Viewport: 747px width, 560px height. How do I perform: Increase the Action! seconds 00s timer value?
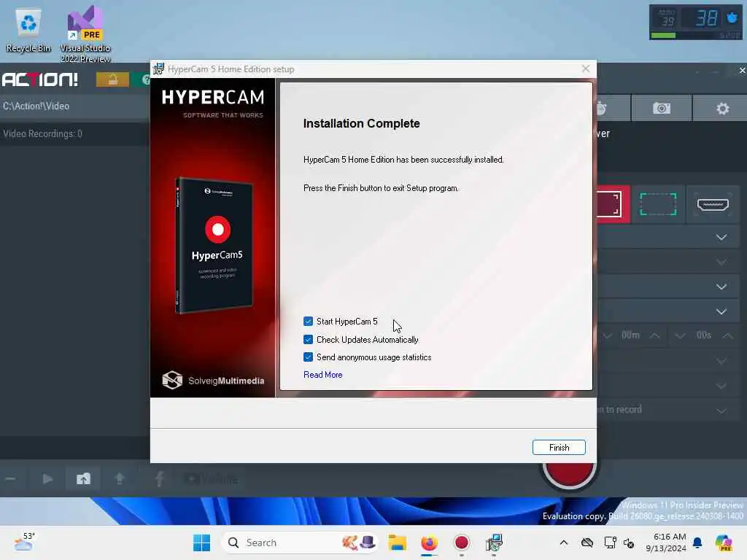point(727,335)
